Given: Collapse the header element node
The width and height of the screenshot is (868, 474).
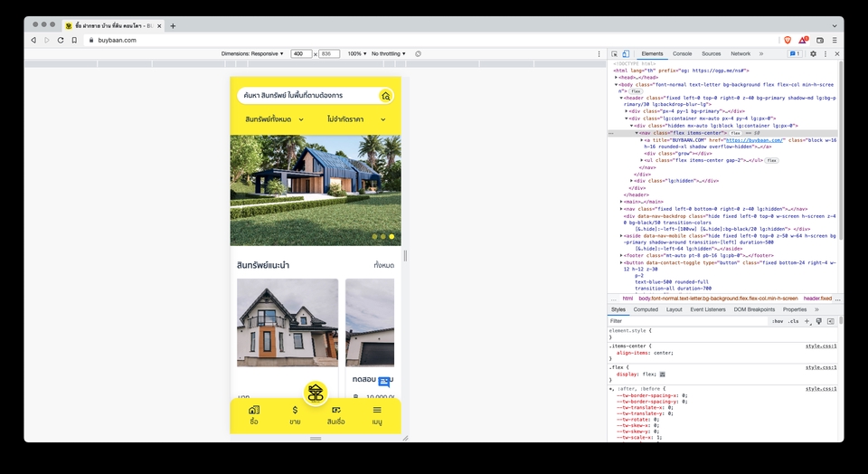Looking at the screenshot, I should (x=621, y=98).
